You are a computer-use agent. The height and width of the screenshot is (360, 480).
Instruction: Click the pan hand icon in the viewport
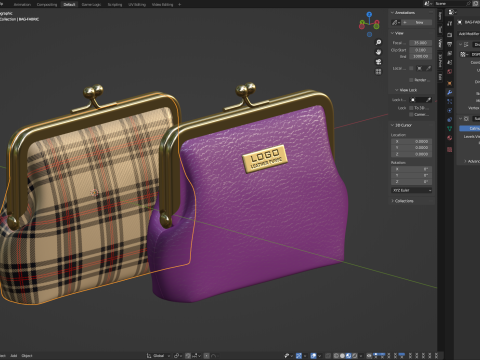coord(378,52)
